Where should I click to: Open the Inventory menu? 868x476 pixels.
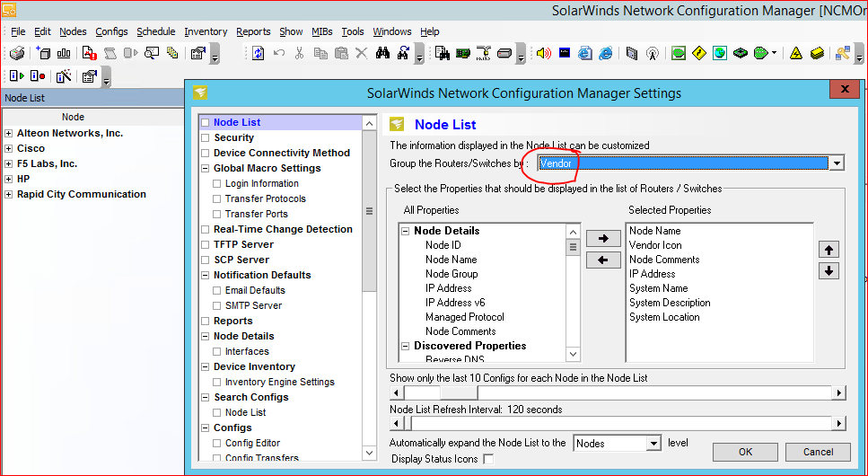pyautogui.click(x=206, y=31)
